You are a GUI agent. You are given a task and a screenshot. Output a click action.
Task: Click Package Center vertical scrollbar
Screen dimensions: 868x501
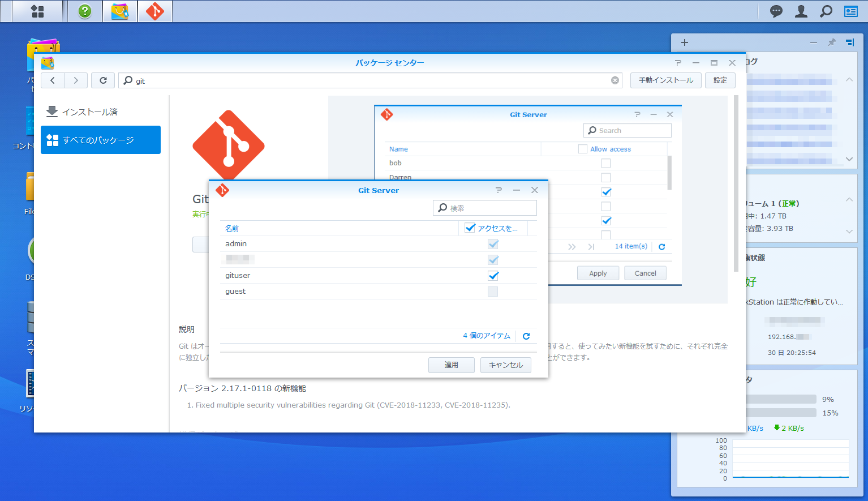tap(736, 183)
